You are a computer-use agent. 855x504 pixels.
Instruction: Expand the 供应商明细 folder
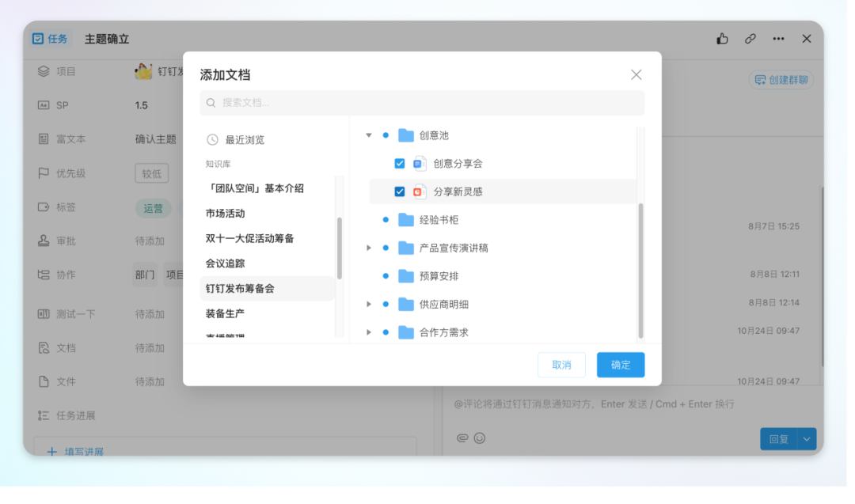pos(369,304)
